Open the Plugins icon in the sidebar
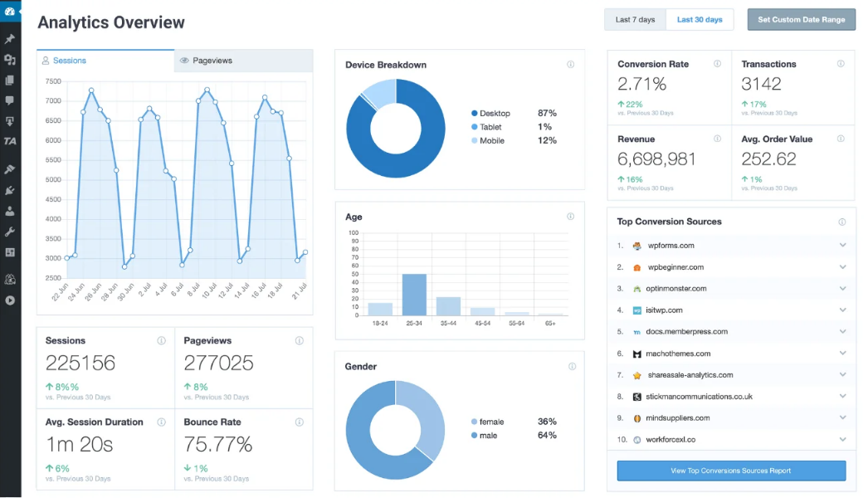Image resolution: width=868 pixels, height=498 pixels. click(x=10, y=188)
